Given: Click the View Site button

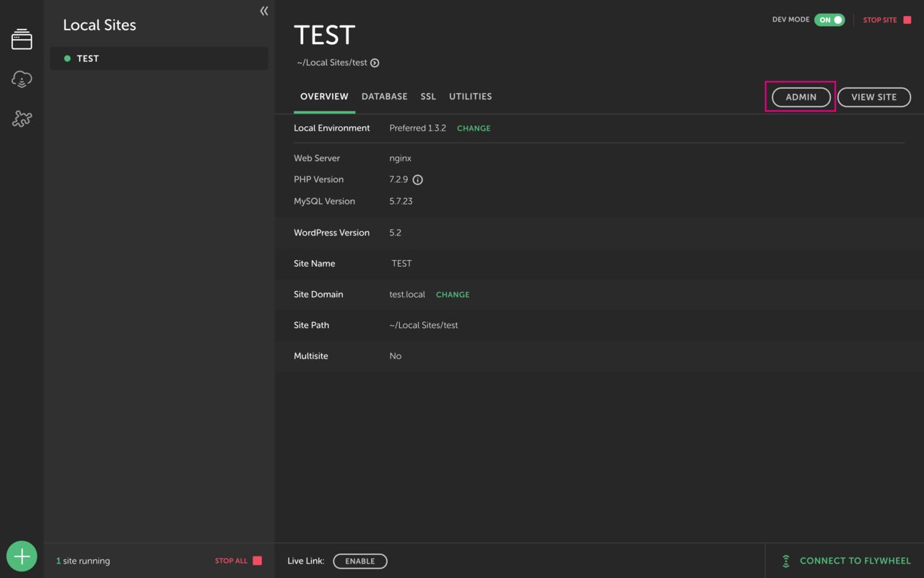Looking at the screenshot, I should pyautogui.click(x=874, y=97).
